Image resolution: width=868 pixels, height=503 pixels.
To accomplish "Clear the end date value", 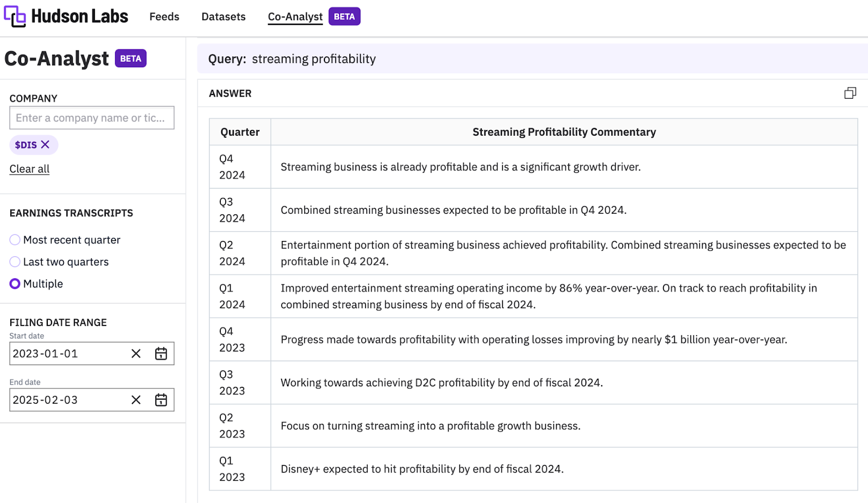I will (136, 400).
